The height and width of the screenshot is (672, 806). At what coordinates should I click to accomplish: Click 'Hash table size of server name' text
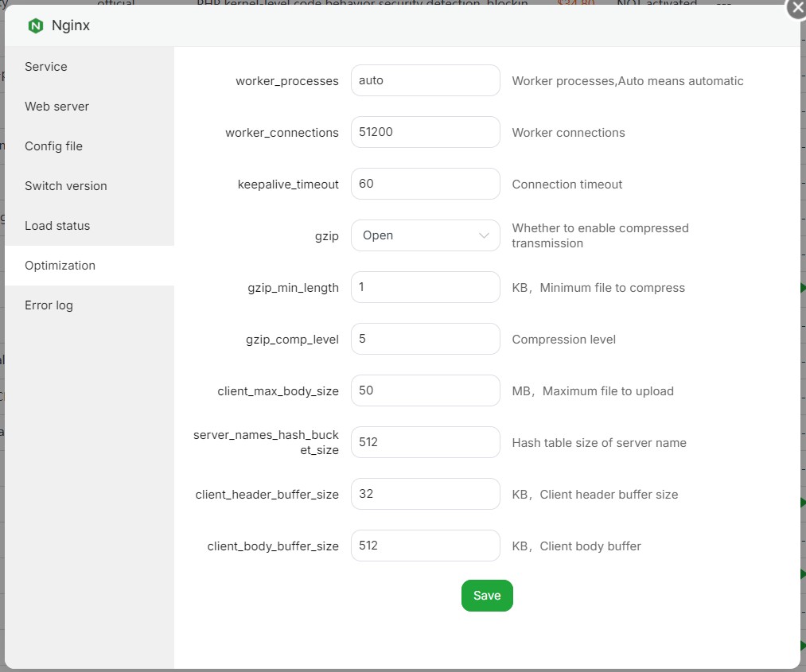point(599,443)
